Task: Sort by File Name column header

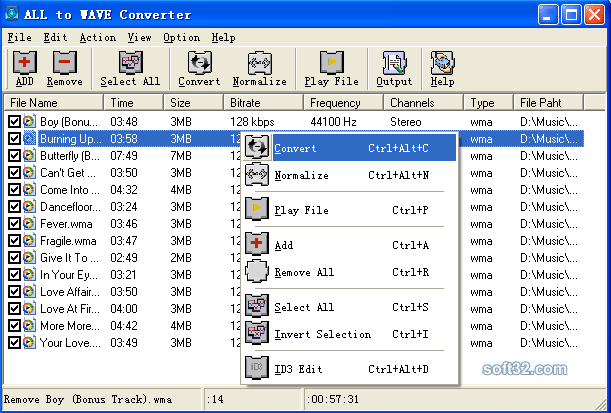Action: tap(54, 102)
